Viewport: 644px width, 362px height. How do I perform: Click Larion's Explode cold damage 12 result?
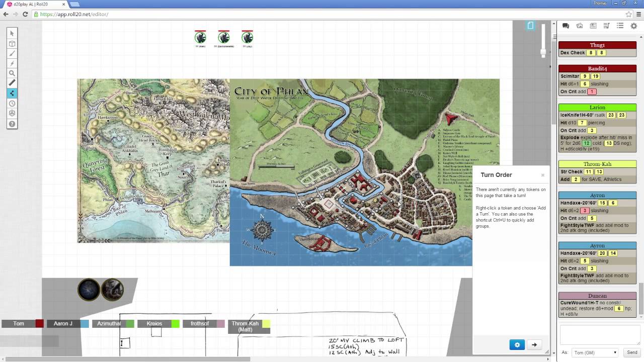(587, 143)
